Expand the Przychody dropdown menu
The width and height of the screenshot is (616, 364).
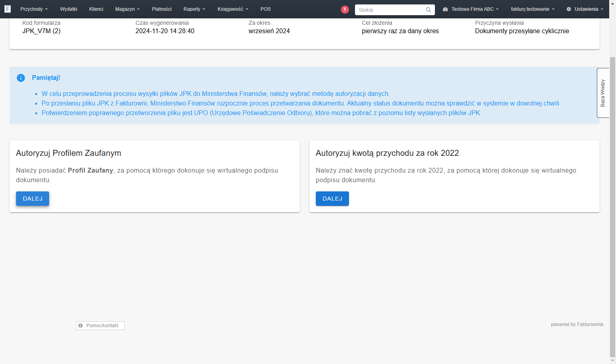34,9
